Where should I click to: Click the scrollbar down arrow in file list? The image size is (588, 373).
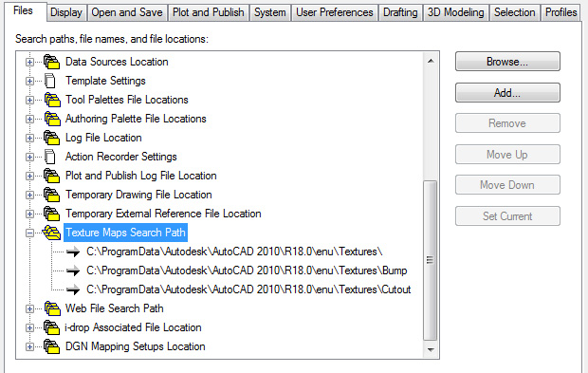431,349
